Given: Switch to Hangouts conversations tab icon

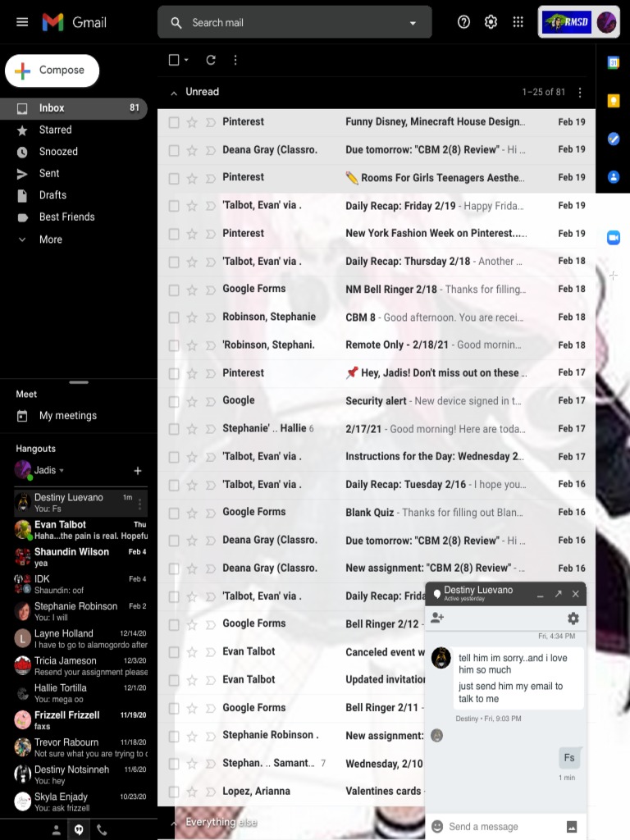Looking at the screenshot, I should [79, 830].
